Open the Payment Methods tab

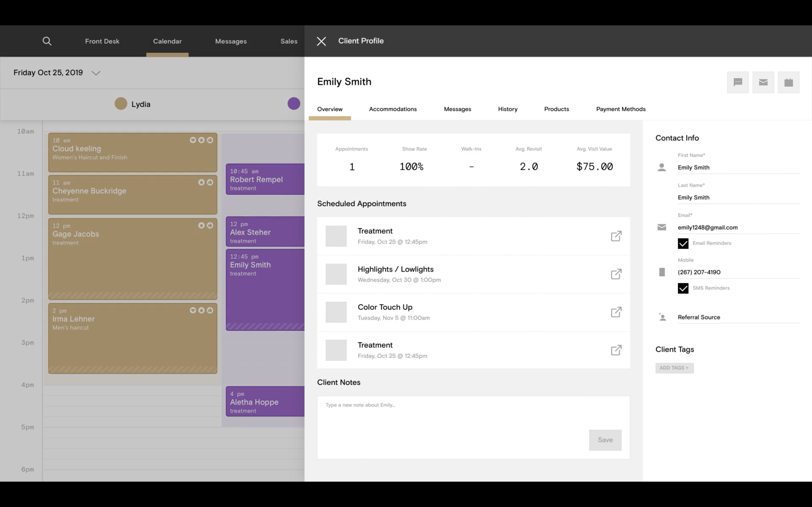[x=620, y=109]
